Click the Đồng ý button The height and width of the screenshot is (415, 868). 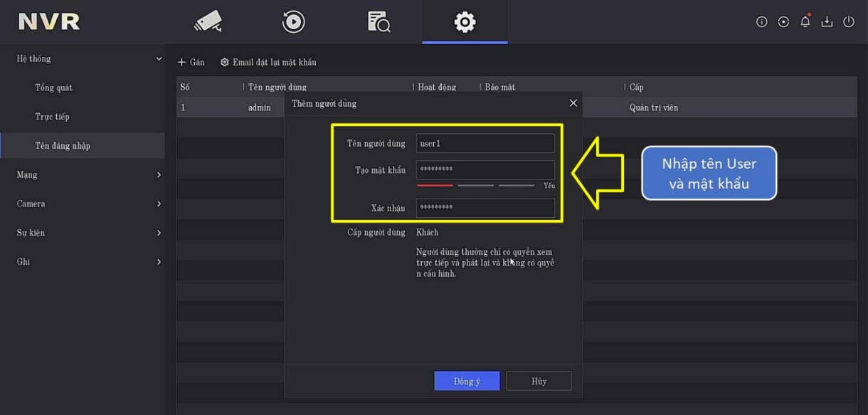pyautogui.click(x=467, y=381)
